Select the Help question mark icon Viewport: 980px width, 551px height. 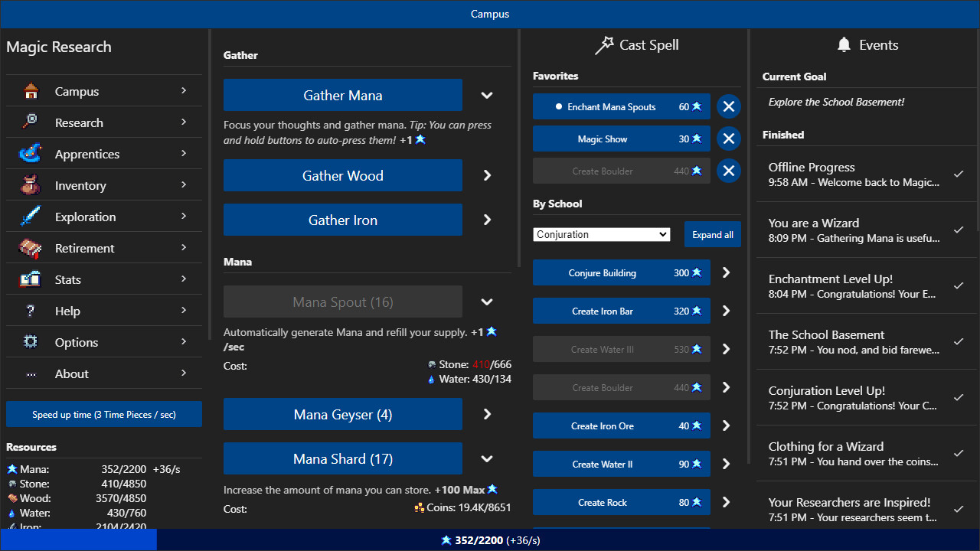pyautogui.click(x=30, y=311)
